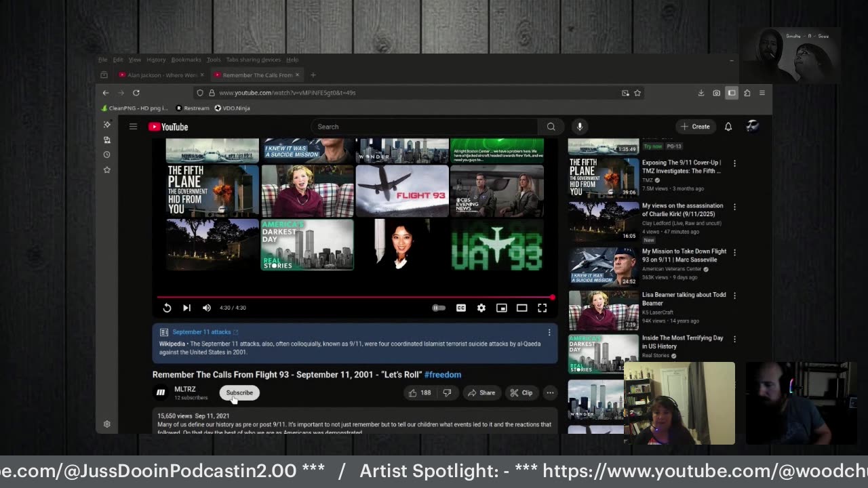Reload the current page

click(x=136, y=93)
